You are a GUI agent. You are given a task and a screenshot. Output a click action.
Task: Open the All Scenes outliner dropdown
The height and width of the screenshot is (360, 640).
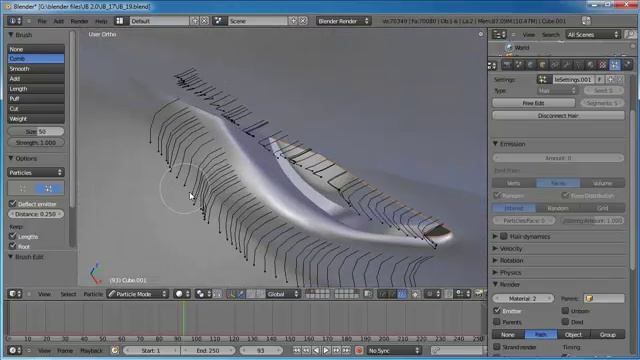point(593,35)
